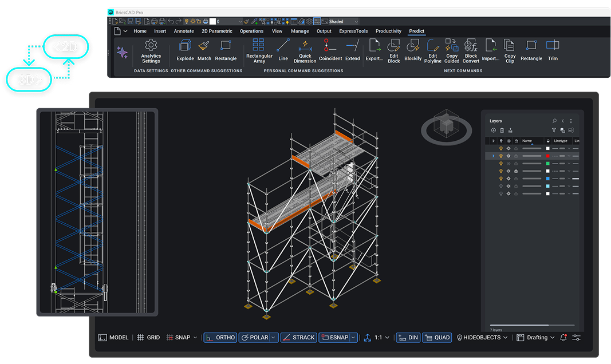Toggle ORTHO mode off
Screen dimensions: 611x364
click(x=220, y=338)
